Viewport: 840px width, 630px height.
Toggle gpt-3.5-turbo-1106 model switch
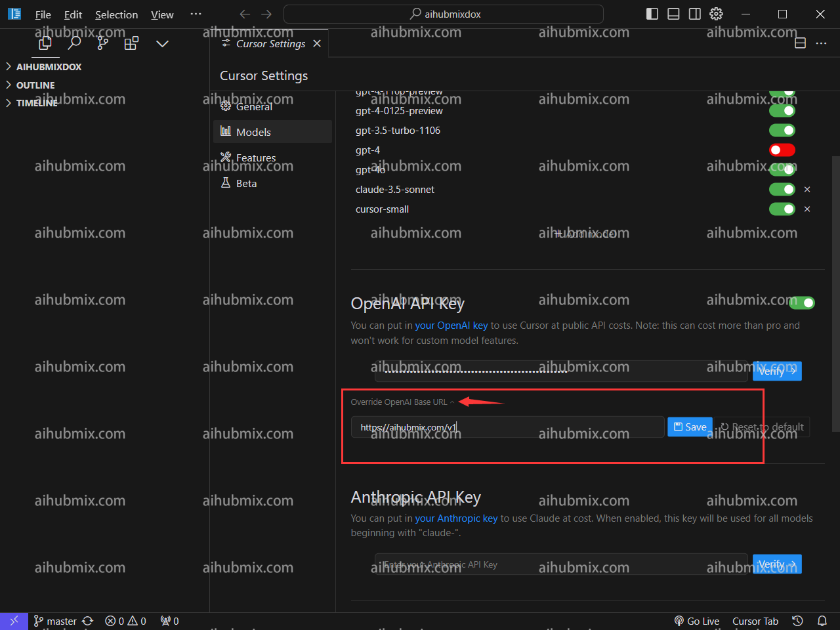782,131
